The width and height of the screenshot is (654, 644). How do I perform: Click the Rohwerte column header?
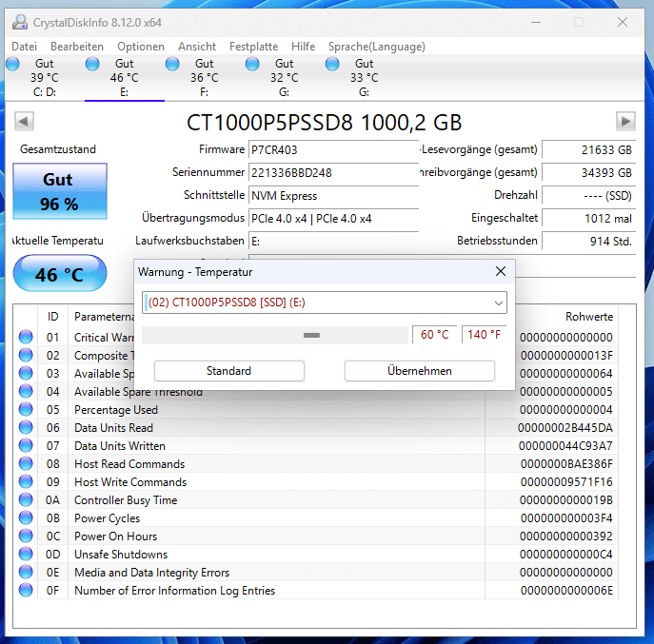(x=589, y=317)
